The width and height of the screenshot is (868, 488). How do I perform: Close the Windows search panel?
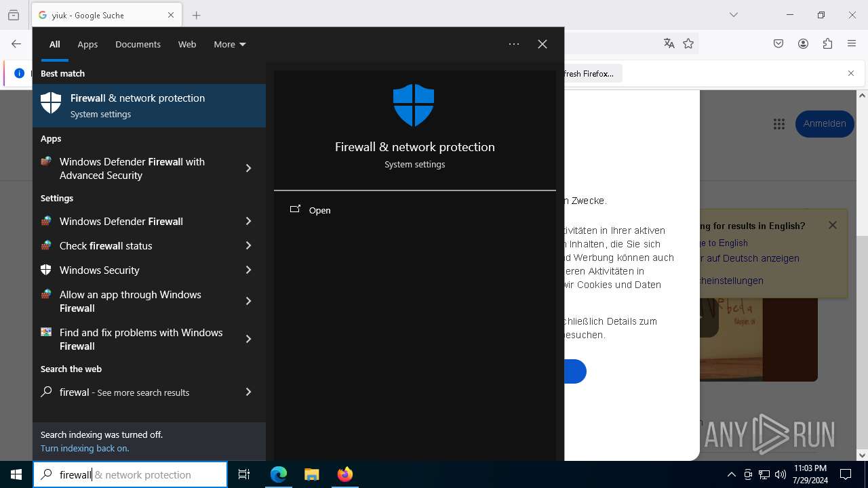(542, 44)
